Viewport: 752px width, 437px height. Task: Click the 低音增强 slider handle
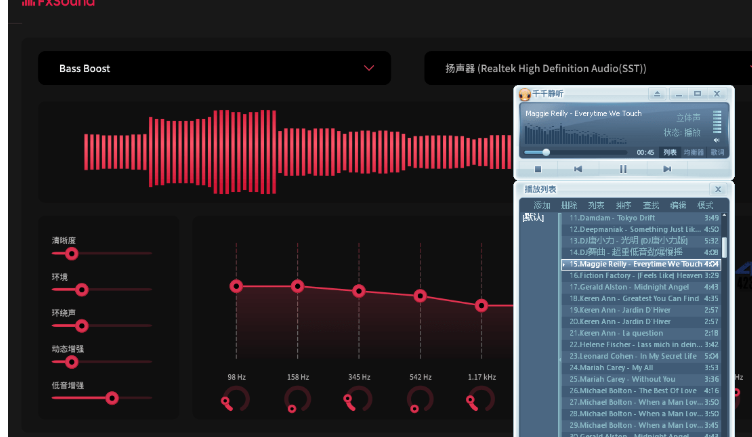click(x=112, y=398)
